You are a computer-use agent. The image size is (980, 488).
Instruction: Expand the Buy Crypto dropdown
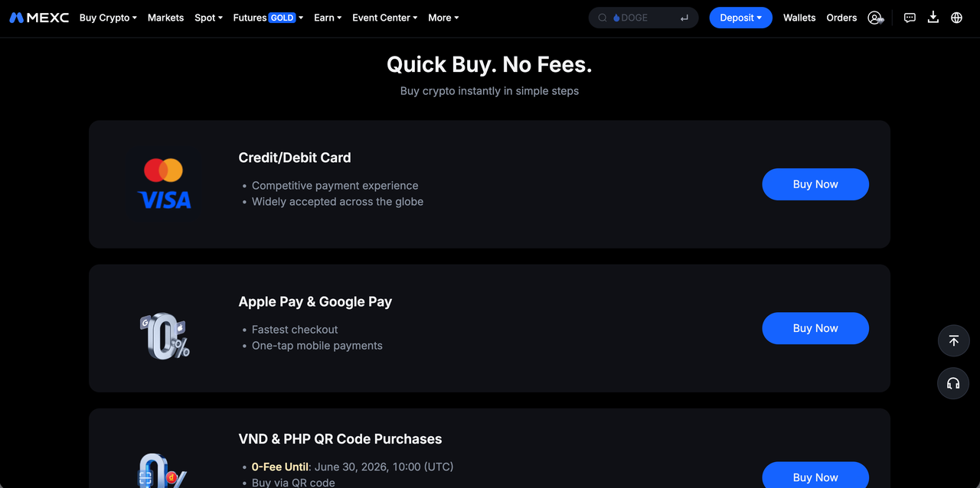coord(108,18)
